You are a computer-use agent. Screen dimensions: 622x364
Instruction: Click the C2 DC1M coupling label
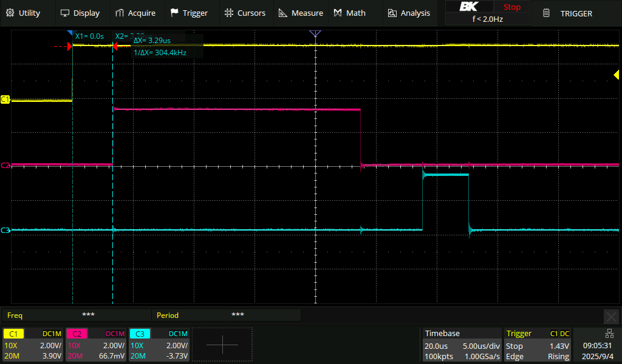point(115,334)
